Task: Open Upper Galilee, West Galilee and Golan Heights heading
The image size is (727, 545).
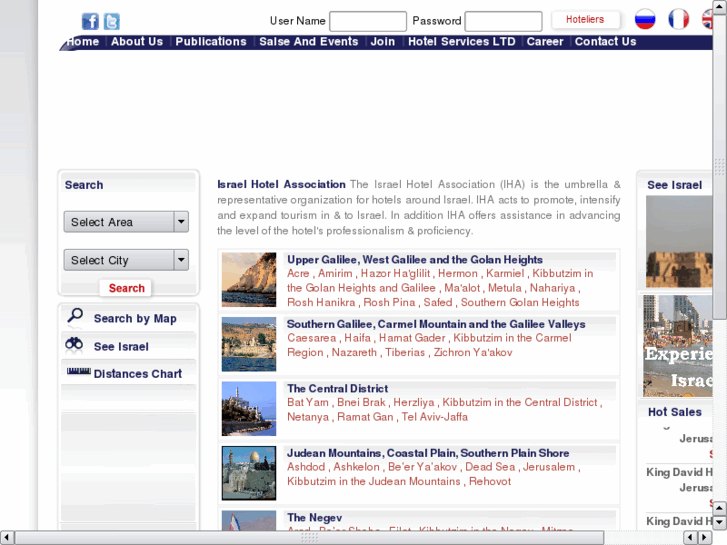Action: [415, 260]
